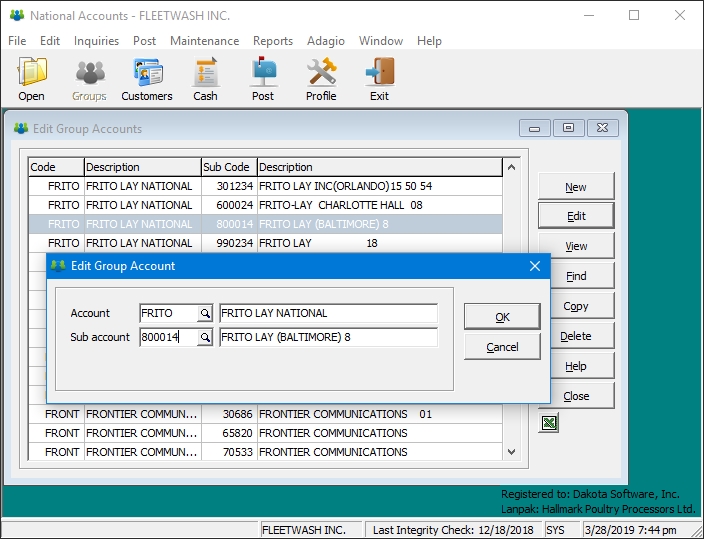Click the View button

pos(576,246)
